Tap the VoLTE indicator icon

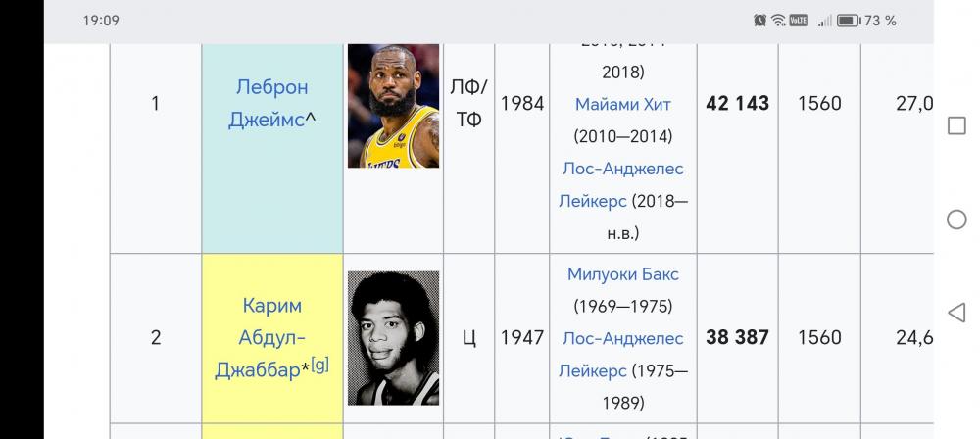tap(799, 21)
